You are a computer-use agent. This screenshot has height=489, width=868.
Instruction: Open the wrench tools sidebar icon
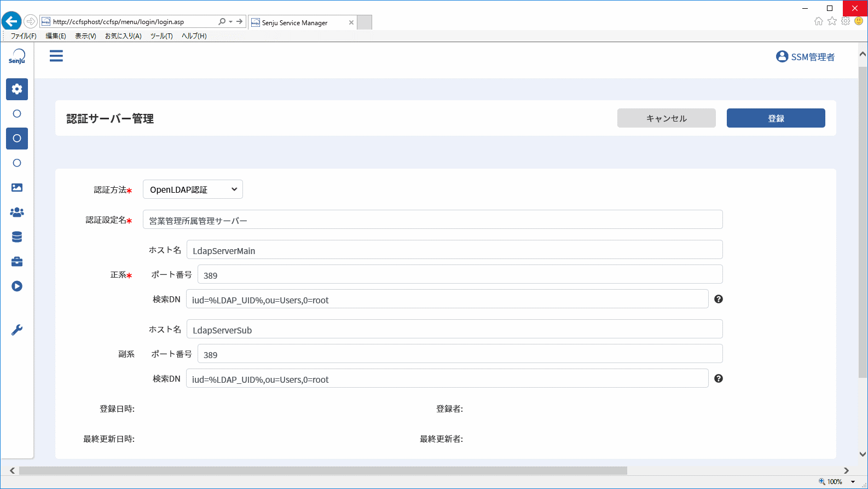coord(17,330)
